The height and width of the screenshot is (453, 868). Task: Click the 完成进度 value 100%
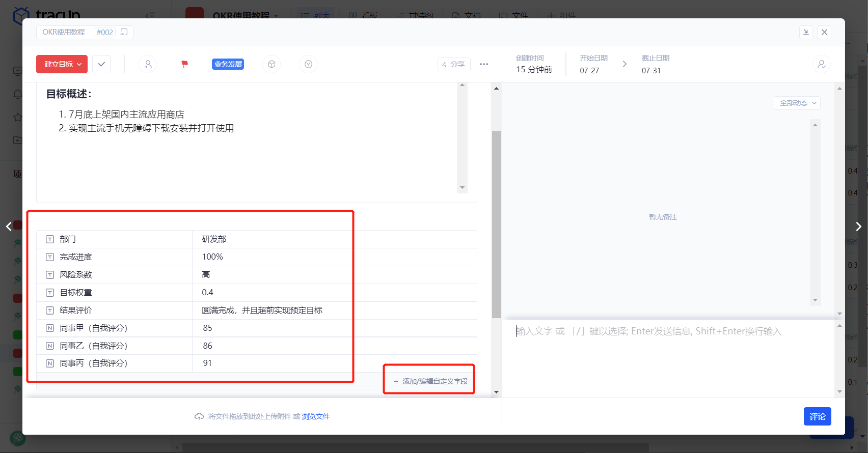212,257
